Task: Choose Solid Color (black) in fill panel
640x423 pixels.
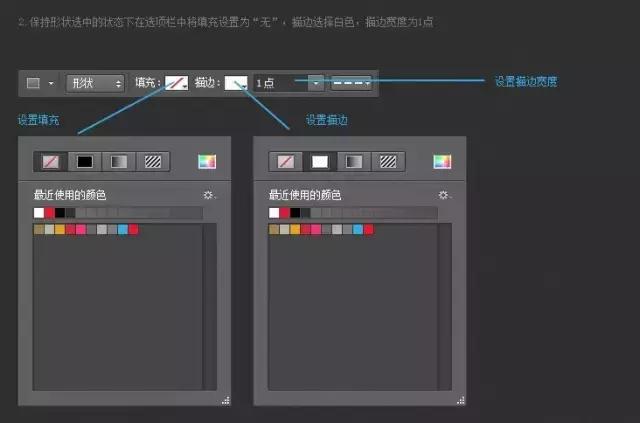Action: pyautogui.click(x=85, y=162)
